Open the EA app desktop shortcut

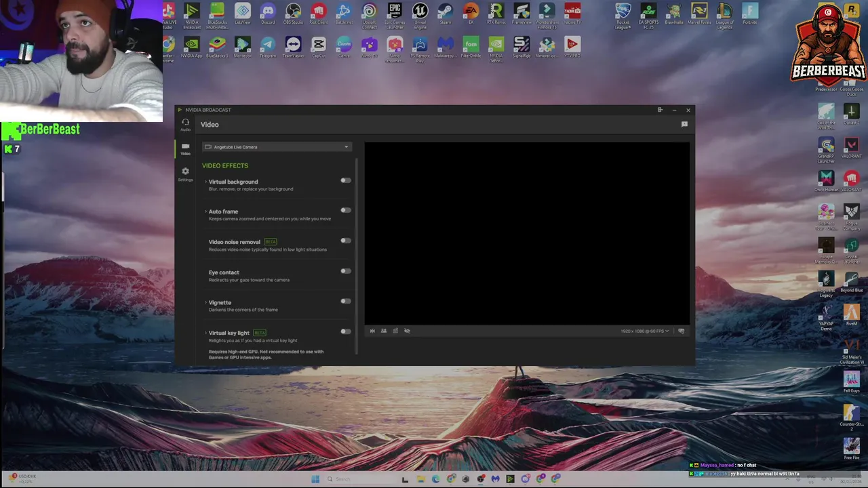(x=471, y=14)
